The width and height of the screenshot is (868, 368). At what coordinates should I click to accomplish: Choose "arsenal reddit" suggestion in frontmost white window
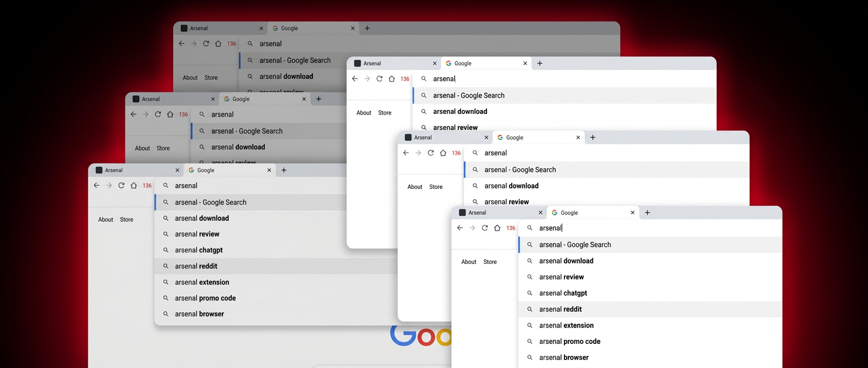[x=650, y=309]
